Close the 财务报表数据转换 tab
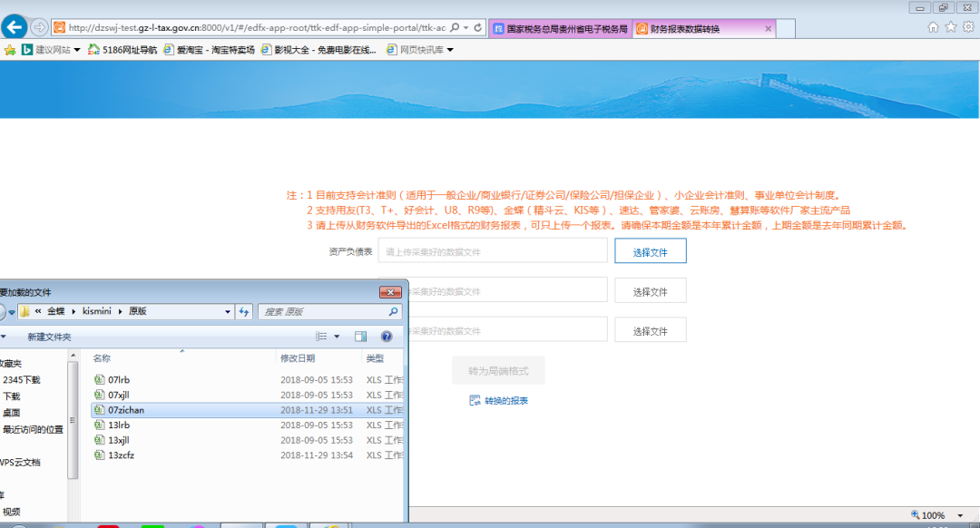This screenshot has height=528, width=980. [769, 29]
